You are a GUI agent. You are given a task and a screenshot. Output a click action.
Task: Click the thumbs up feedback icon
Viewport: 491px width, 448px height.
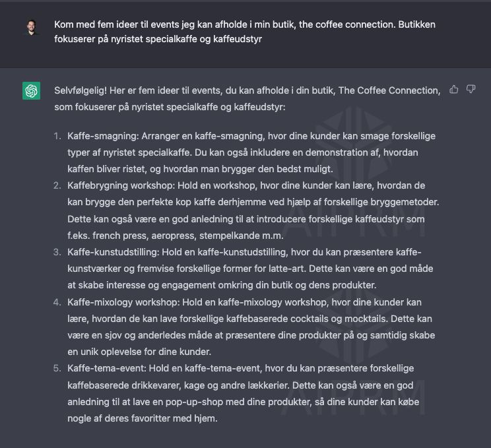(454, 89)
